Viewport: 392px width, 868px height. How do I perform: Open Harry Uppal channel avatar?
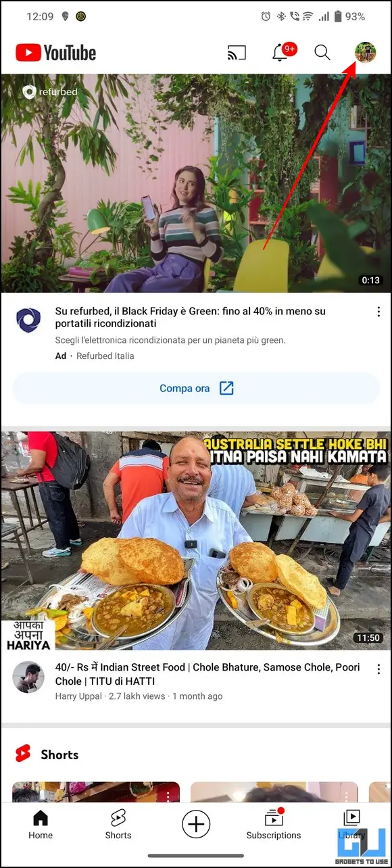pos(28,677)
